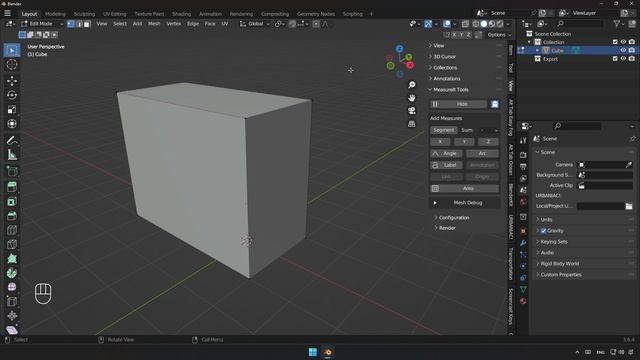Open Global transform orientation dropdown

click(x=255, y=24)
